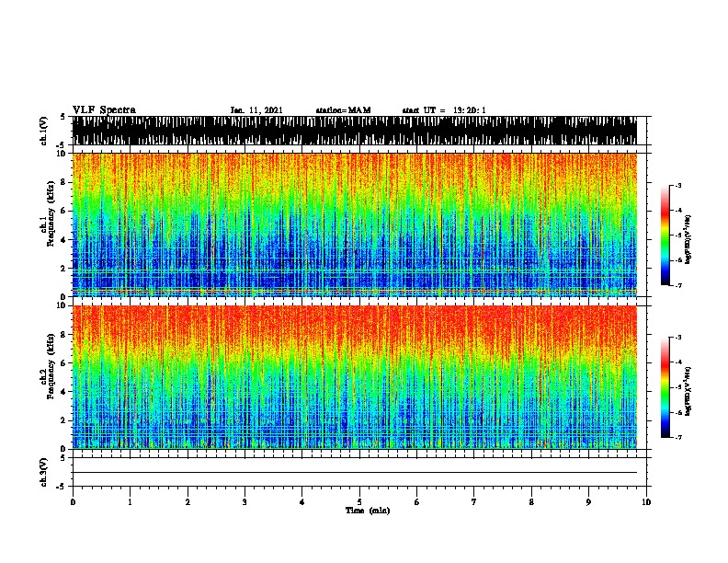Click time axis tick label "2"
Image resolution: width=728 pixels, height=563 pixels.
point(188,502)
